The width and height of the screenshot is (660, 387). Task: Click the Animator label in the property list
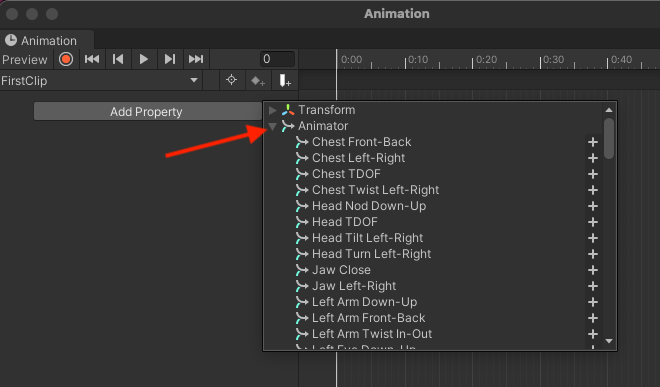click(x=323, y=126)
